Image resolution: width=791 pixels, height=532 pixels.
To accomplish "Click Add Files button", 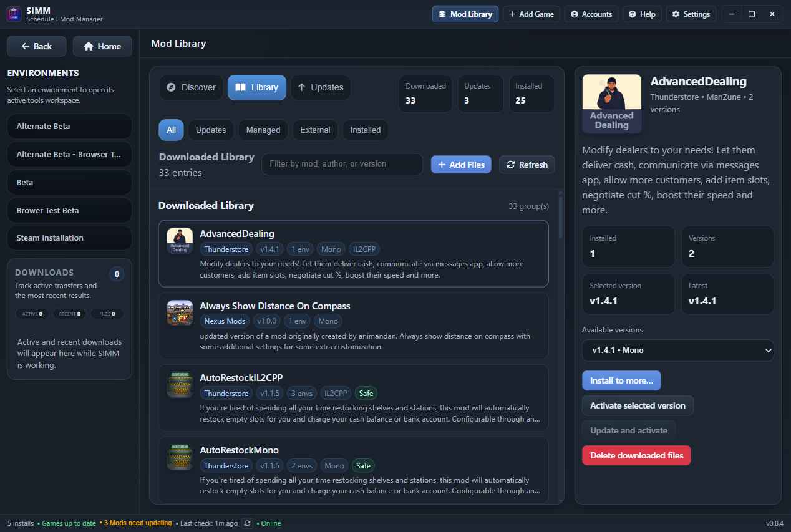I will 461,165.
